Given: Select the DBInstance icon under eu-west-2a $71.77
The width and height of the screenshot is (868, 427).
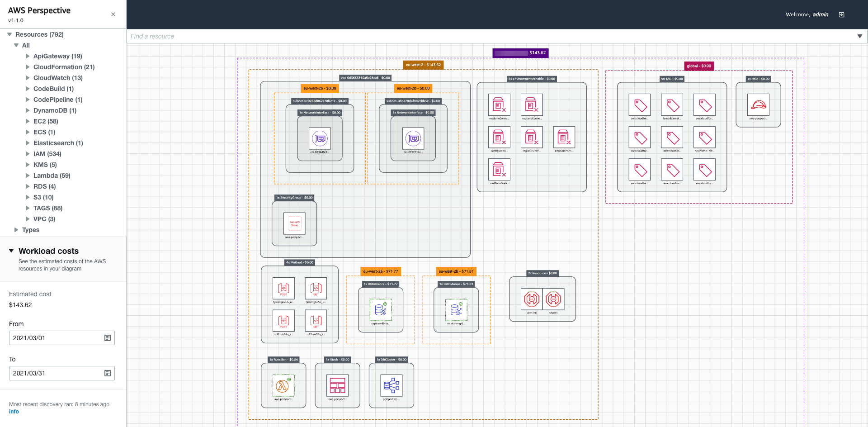Looking at the screenshot, I should click(x=380, y=310).
